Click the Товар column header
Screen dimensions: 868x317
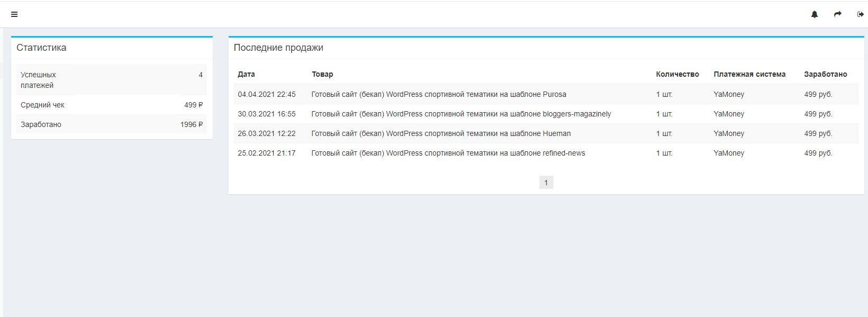pyautogui.click(x=322, y=74)
